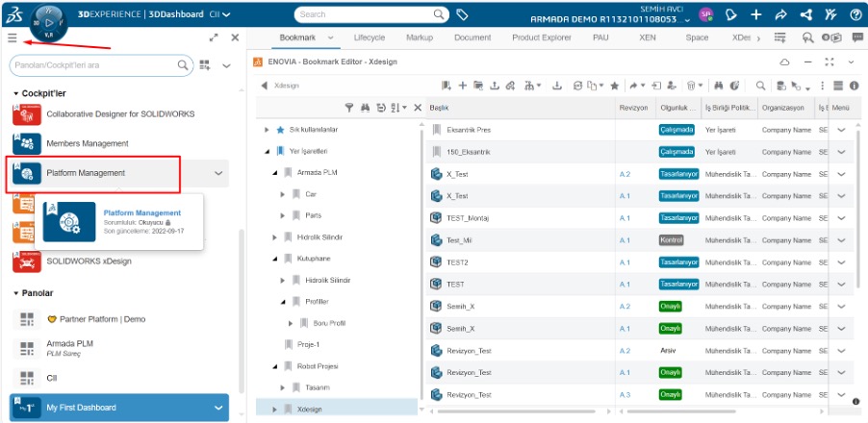Expand the Car tree node
The image size is (868, 423).
[282, 194]
